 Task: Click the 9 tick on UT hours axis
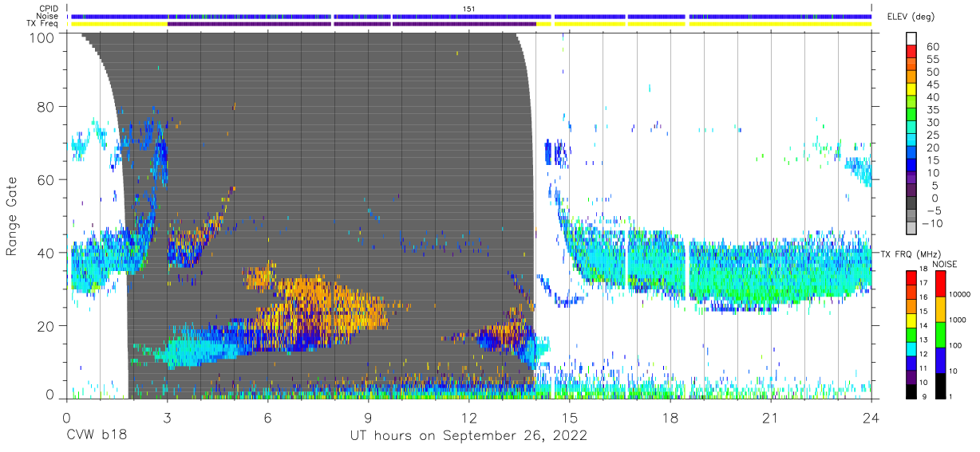(x=368, y=417)
